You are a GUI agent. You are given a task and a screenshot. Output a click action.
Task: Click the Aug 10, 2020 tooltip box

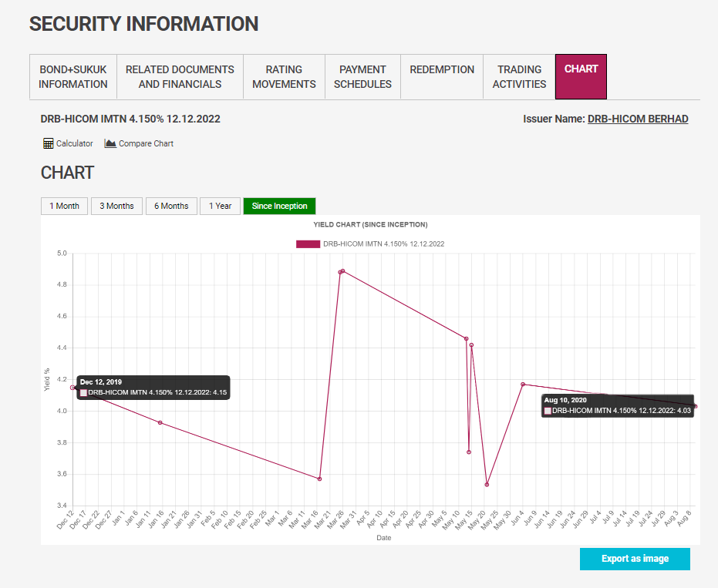(617, 406)
